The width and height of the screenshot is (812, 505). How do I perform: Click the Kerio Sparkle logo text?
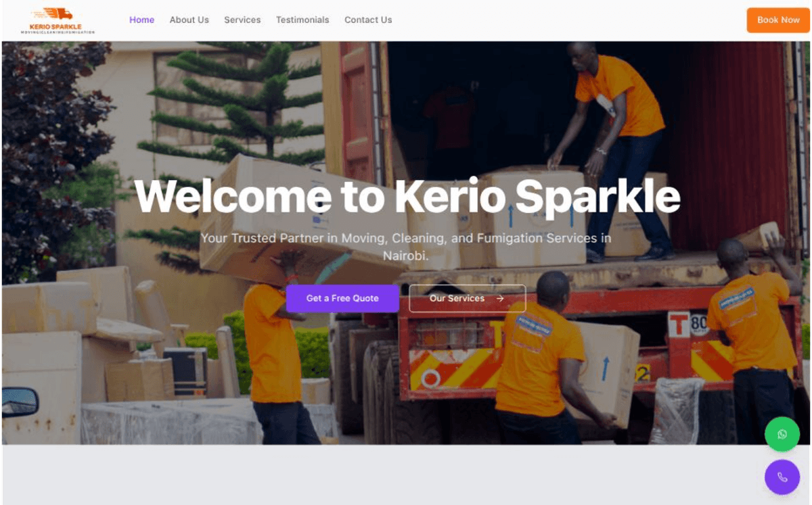tap(57, 26)
